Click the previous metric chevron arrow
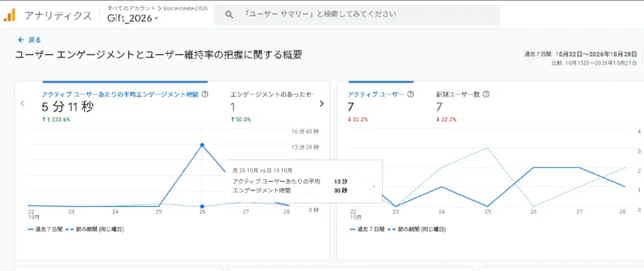This screenshot has width=644, height=271. [x=23, y=104]
